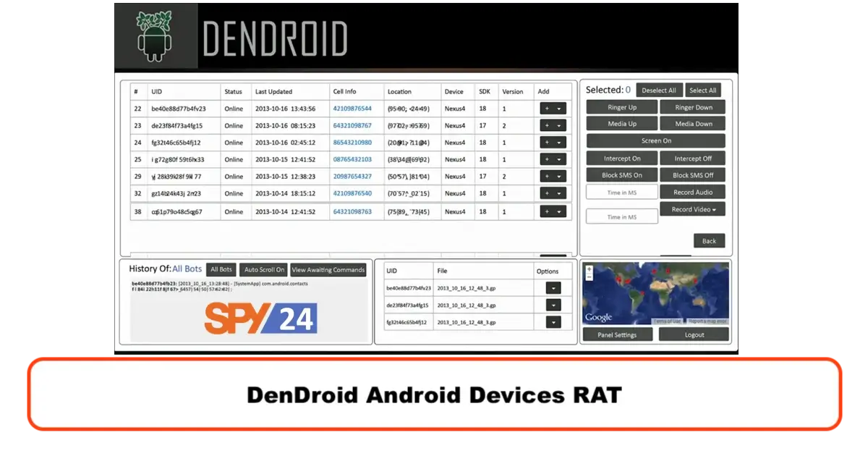Screen dimensions: 868x456
Task: Toggle the Auto Scroll On button
Action: [264, 270]
